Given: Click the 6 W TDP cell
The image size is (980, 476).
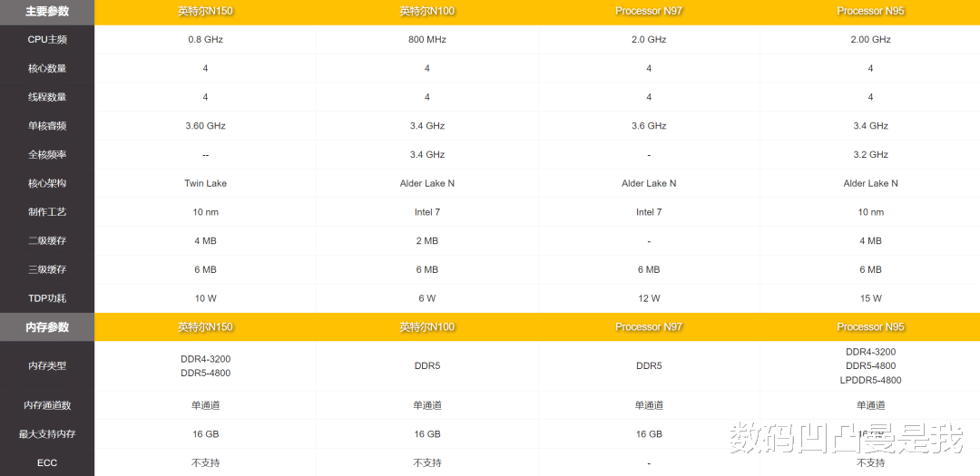Looking at the screenshot, I should 426,298.
